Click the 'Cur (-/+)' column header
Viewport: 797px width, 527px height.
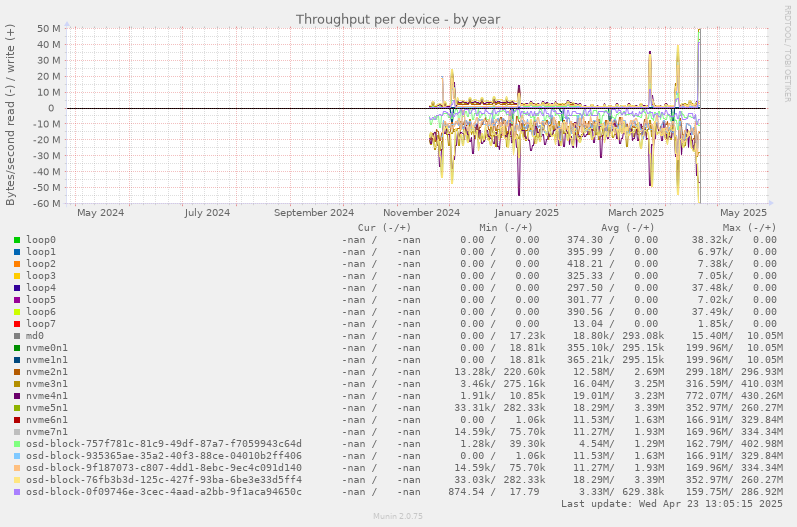(384, 228)
